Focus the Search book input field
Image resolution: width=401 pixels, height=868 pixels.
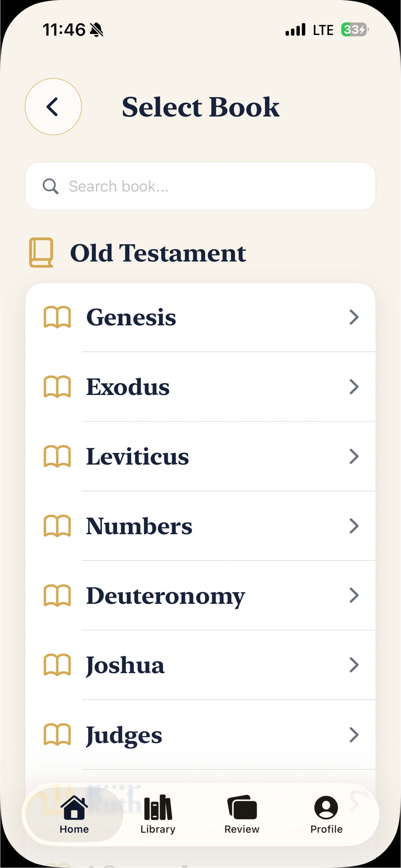pyautogui.click(x=200, y=186)
